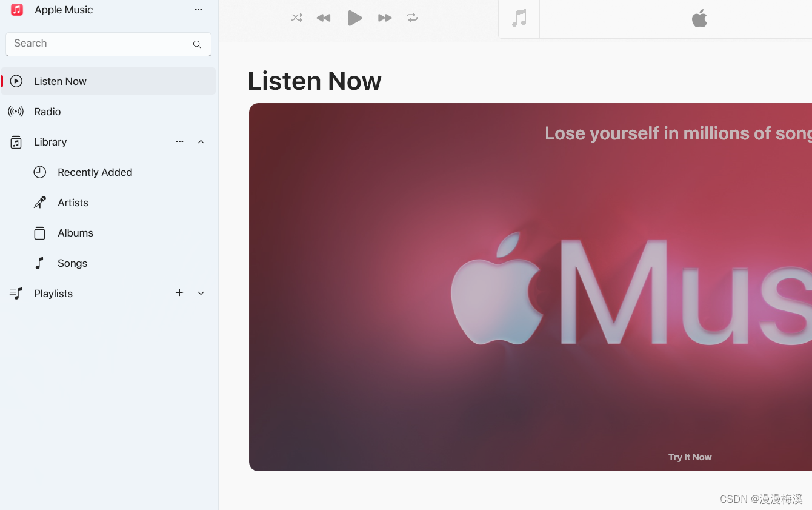The height and width of the screenshot is (510, 812).
Task: Focus the Search input field
Action: [108, 44]
